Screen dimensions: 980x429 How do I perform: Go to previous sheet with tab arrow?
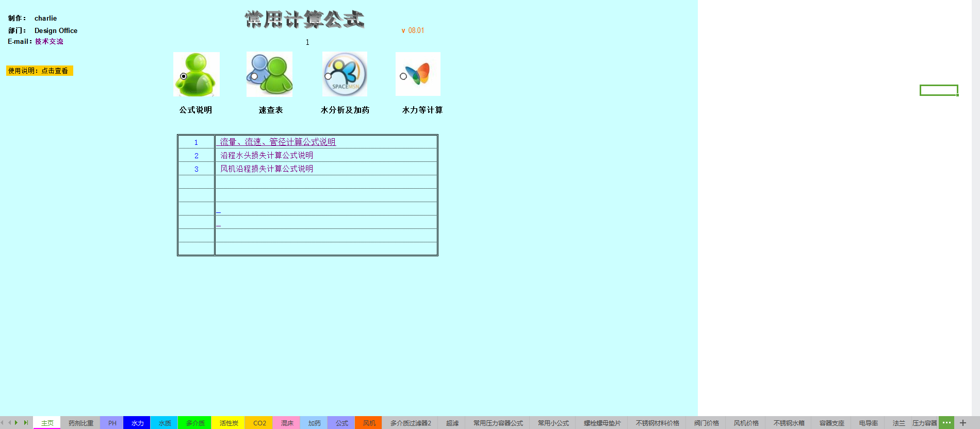[9, 423]
